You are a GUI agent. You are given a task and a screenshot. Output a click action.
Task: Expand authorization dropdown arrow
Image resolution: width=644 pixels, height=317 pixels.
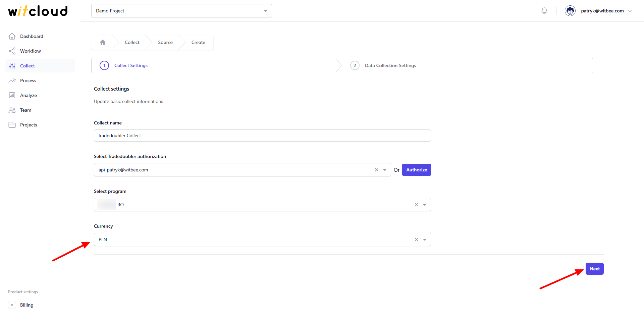385,170
